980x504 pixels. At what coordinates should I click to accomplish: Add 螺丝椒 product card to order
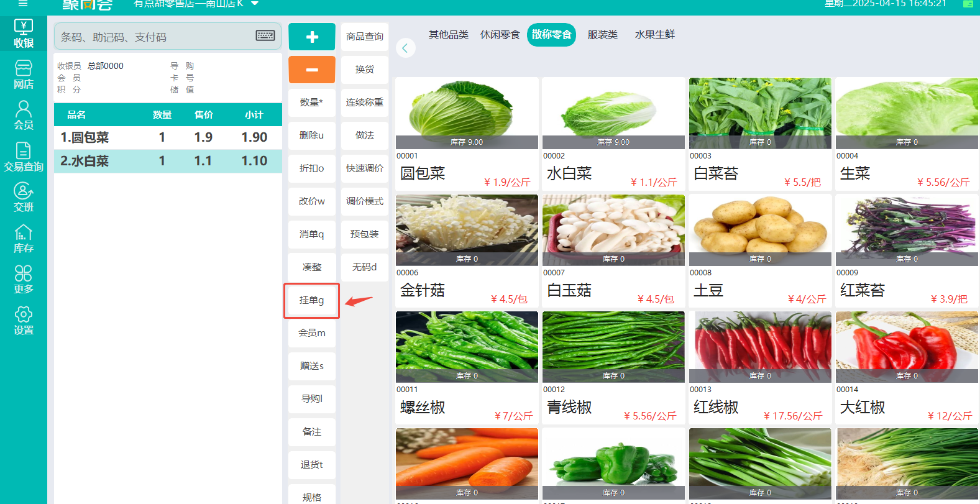pos(467,367)
